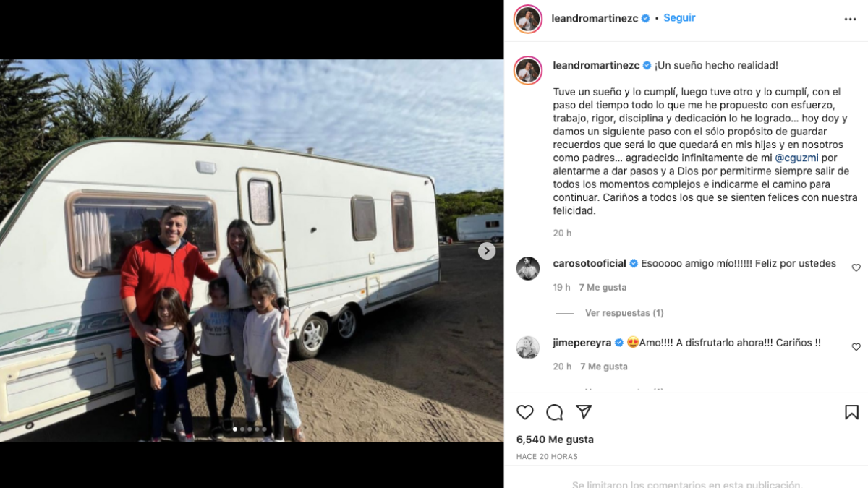Save the post with the bookmark icon

(852, 412)
